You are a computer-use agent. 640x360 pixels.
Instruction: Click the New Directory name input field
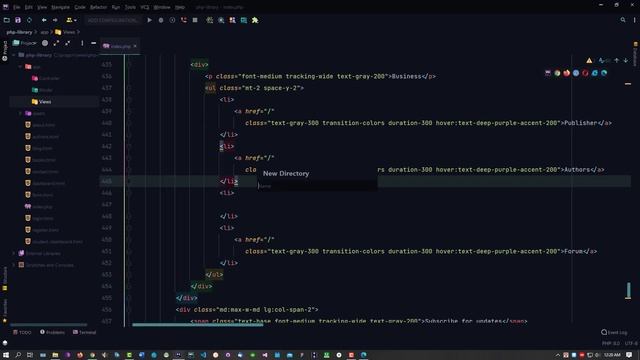pyautogui.click(x=317, y=186)
